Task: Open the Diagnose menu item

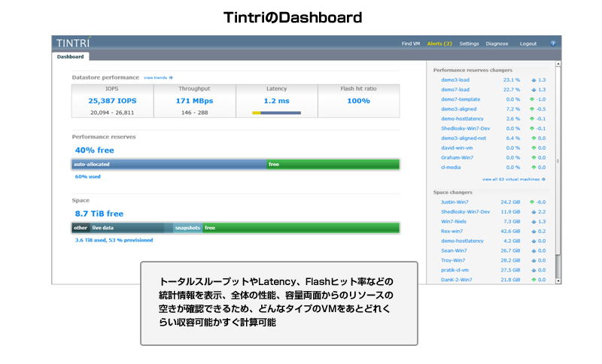Action: (x=497, y=44)
